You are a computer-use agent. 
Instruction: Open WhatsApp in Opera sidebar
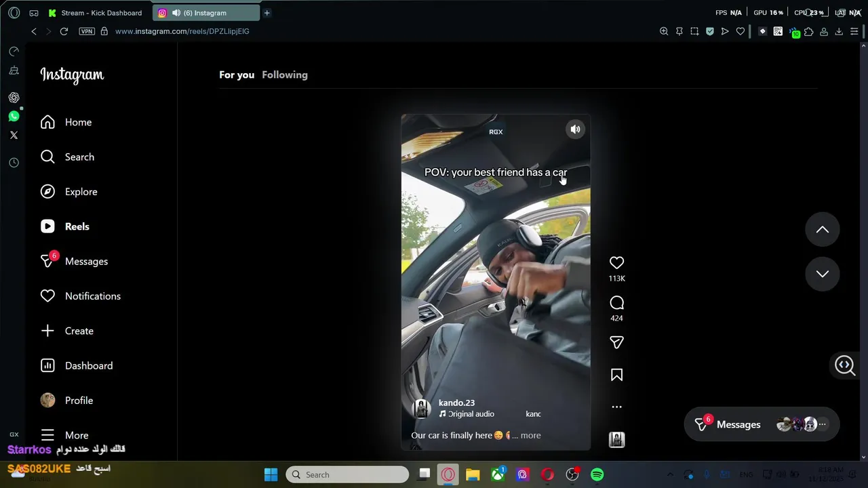(x=14, y=117)
